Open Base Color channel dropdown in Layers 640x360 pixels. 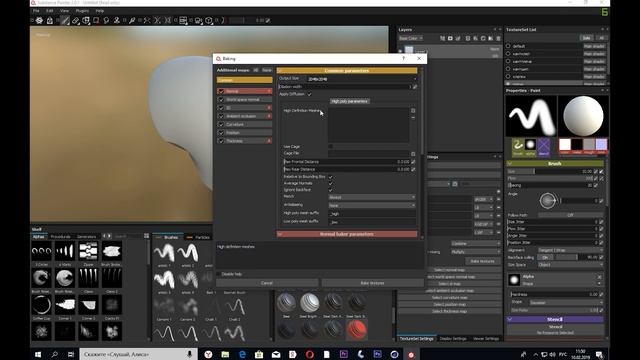pos(411,38)
